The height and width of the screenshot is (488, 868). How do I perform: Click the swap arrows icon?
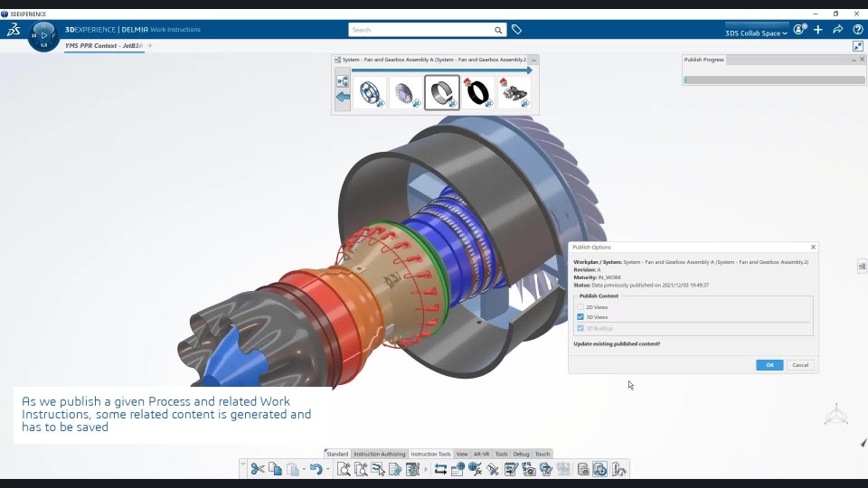440,469
